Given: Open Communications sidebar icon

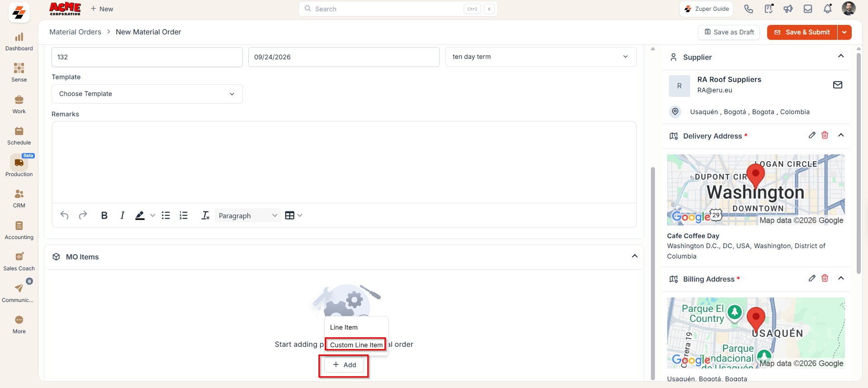Looking at the screenshot, I should coord(19,293).
